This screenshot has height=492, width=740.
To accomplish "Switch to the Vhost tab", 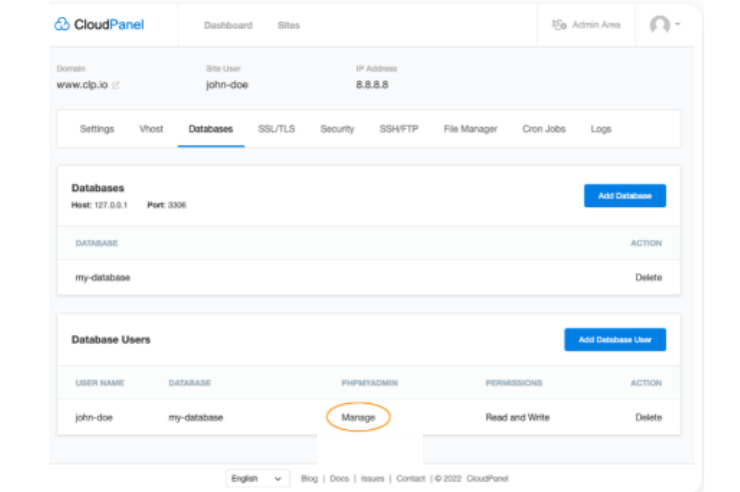I will (x=151, y=129).
